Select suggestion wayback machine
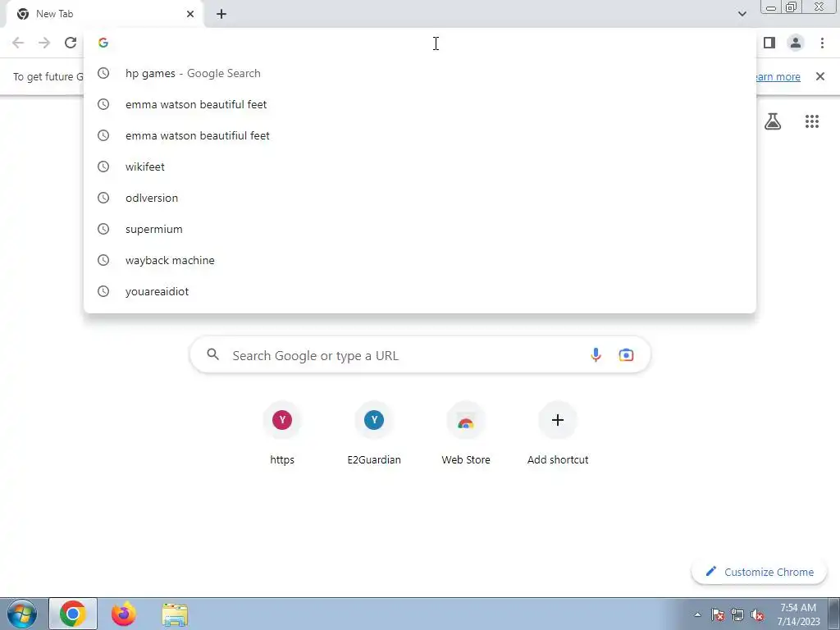 coord(420,260)
